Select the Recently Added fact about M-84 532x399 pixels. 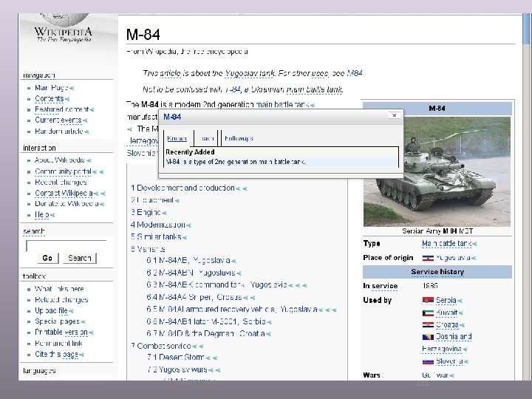click(x=282, y=162)
